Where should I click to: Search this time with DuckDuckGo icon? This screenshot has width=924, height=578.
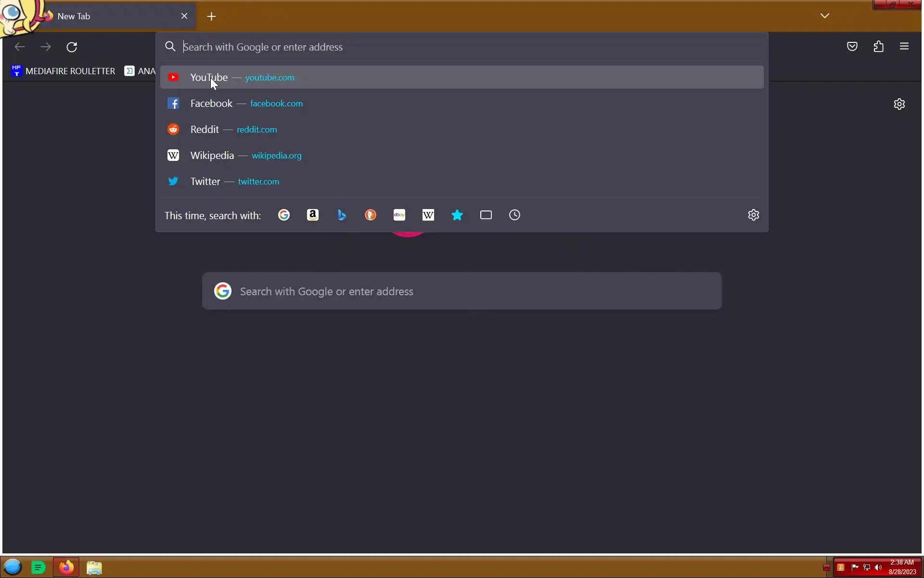(371, 215)
